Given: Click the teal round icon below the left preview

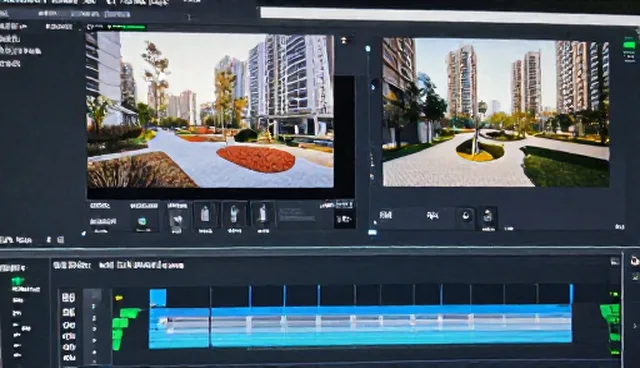Looking at the screenshot, I should point(142,221).
